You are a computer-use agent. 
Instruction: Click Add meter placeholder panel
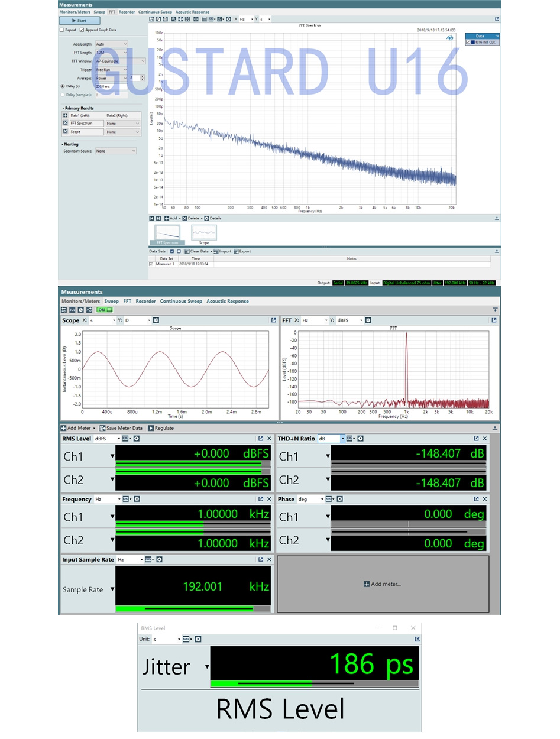(383, 584)
